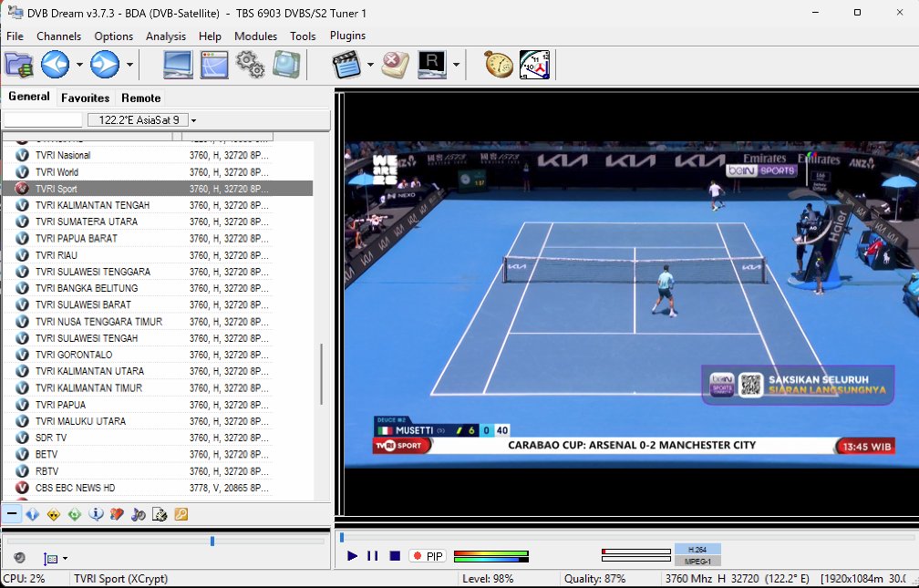
Task: Open the Modules menu
Action: (x=255, y=36)
